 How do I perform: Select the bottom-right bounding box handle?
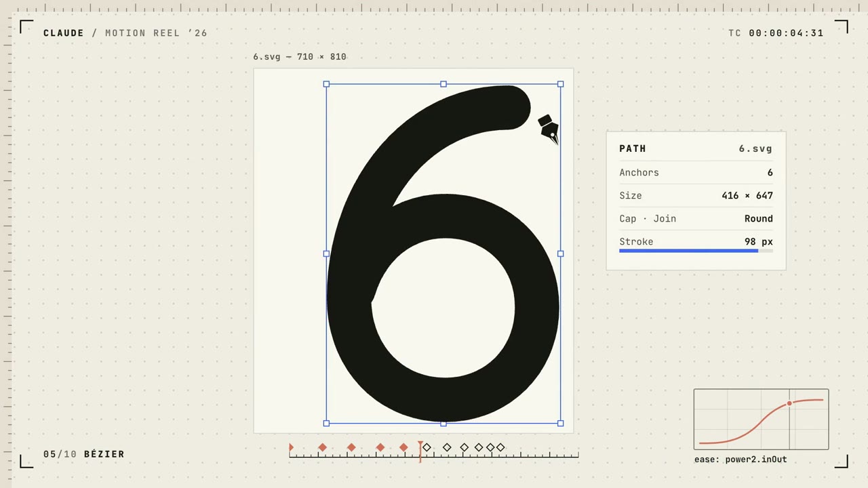(x=560, y=423)
